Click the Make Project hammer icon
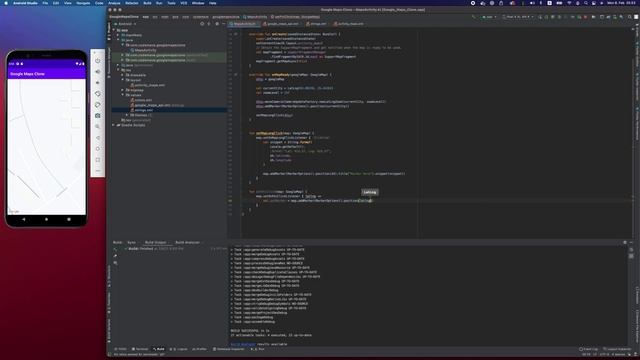 pyautogui.click(x=474, y=17)
